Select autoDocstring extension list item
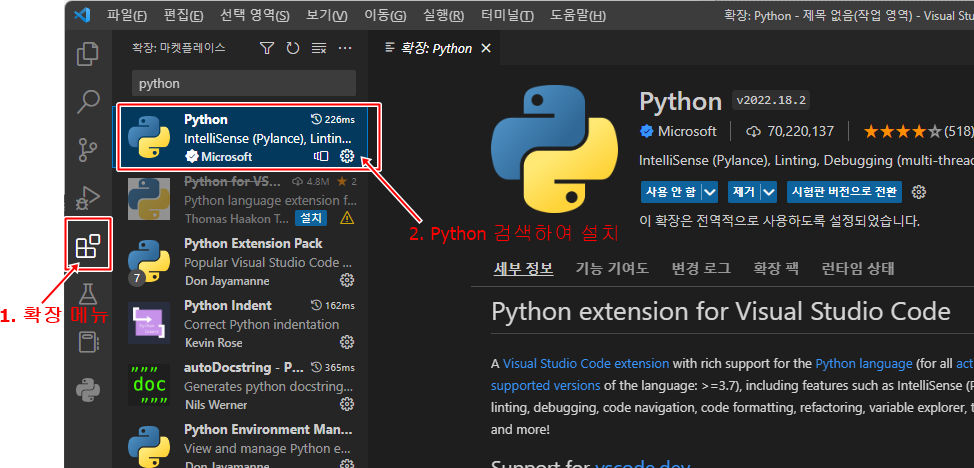The image size is (974, 468). 240,386
